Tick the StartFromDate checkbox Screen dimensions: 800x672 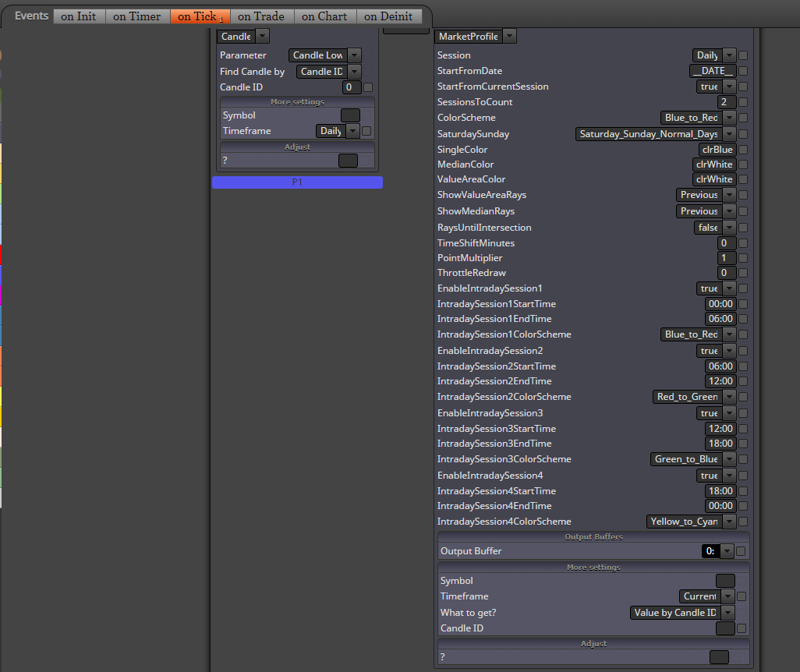click(743, 71)
